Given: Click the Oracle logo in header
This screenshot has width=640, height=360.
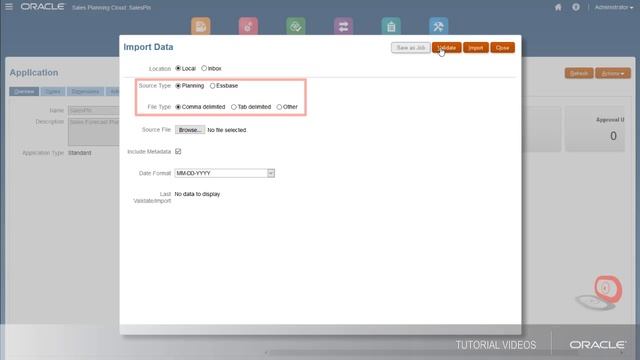Looking at the screenshot, I should pos(42,7).
